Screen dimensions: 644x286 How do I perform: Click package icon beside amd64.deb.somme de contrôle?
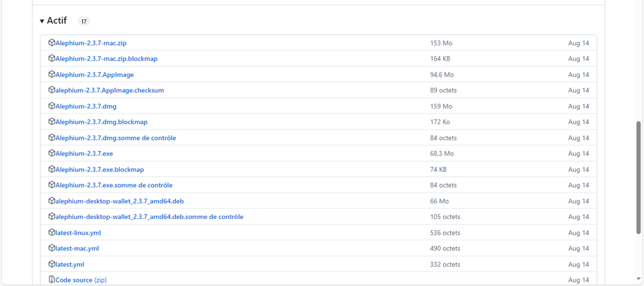pos(52,216)
